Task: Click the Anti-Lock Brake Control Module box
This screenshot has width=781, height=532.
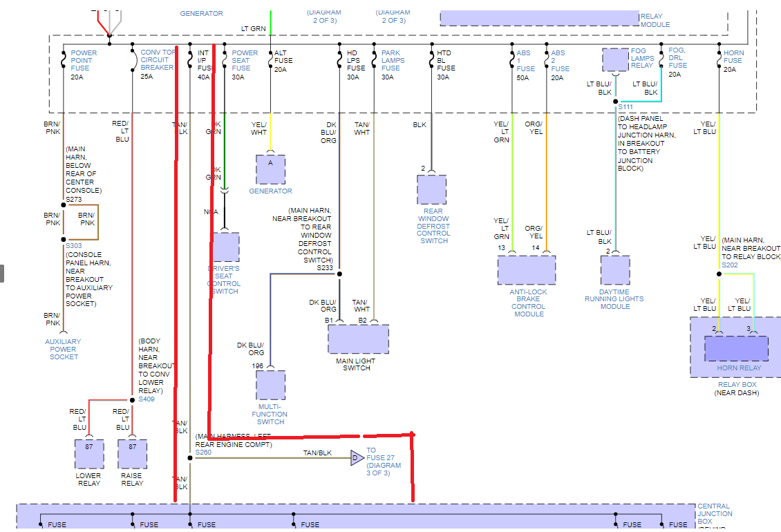Action: pos(527,270)
